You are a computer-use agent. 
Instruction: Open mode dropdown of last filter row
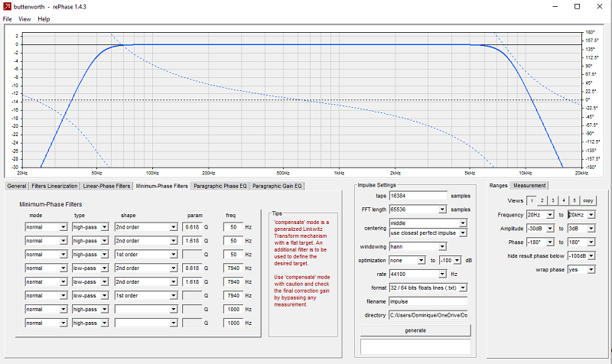[63, 323]
